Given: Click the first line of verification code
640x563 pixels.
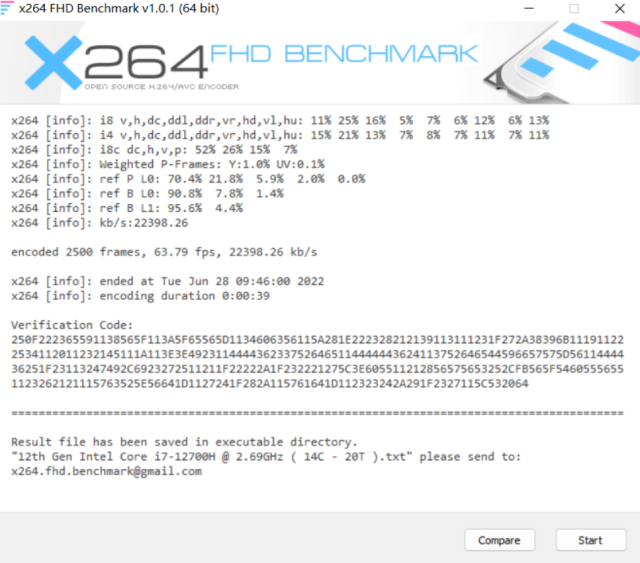Looking at the screenshot, I should click(x=318, y=340).
